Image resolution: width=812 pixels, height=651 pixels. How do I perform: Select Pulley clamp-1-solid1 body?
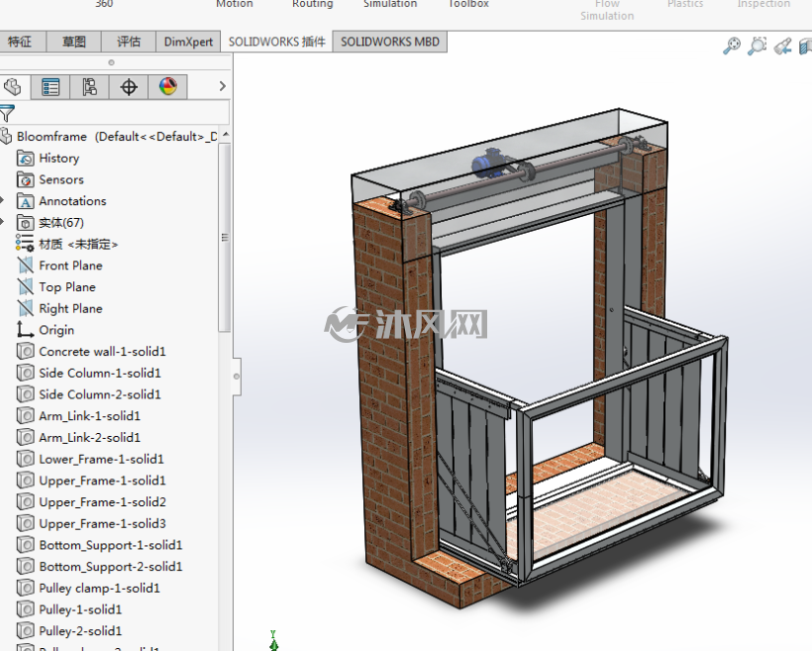tap(88, 589)
